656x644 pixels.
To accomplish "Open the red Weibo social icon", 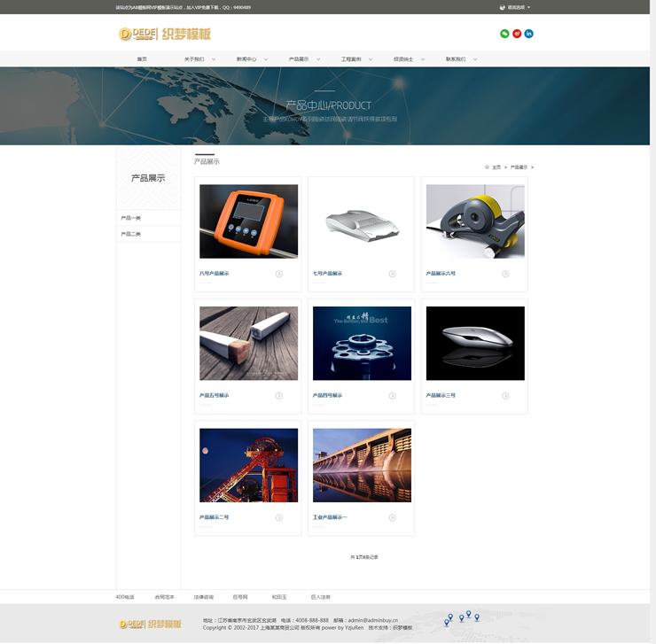I will pyautogui.click(x=517, y=34).
